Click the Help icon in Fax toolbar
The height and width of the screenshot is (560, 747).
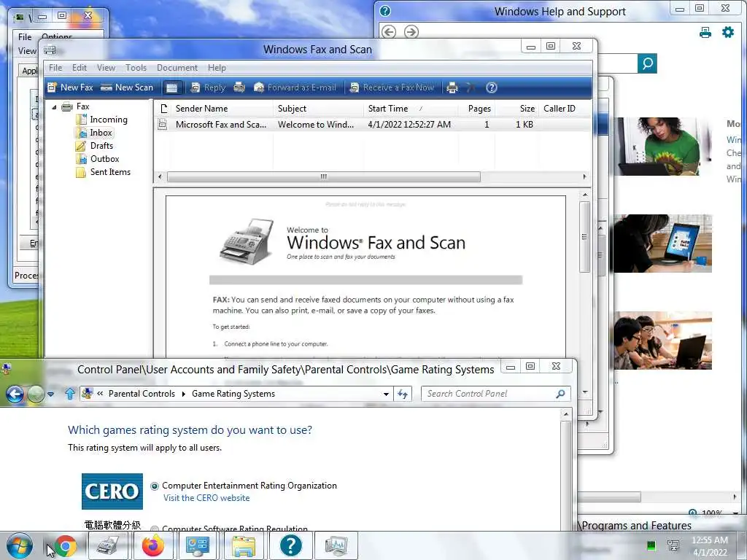point(492,87)
